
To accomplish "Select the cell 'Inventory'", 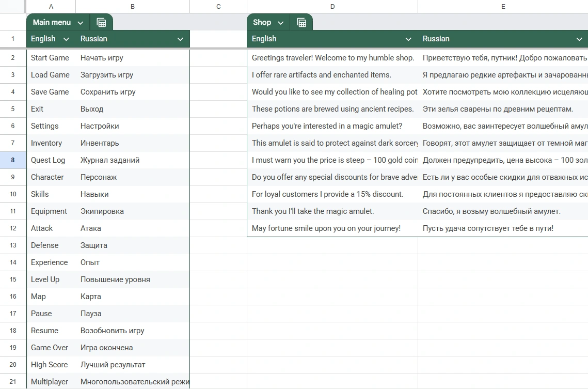I will pyautogui.click(x=51, y=143).
